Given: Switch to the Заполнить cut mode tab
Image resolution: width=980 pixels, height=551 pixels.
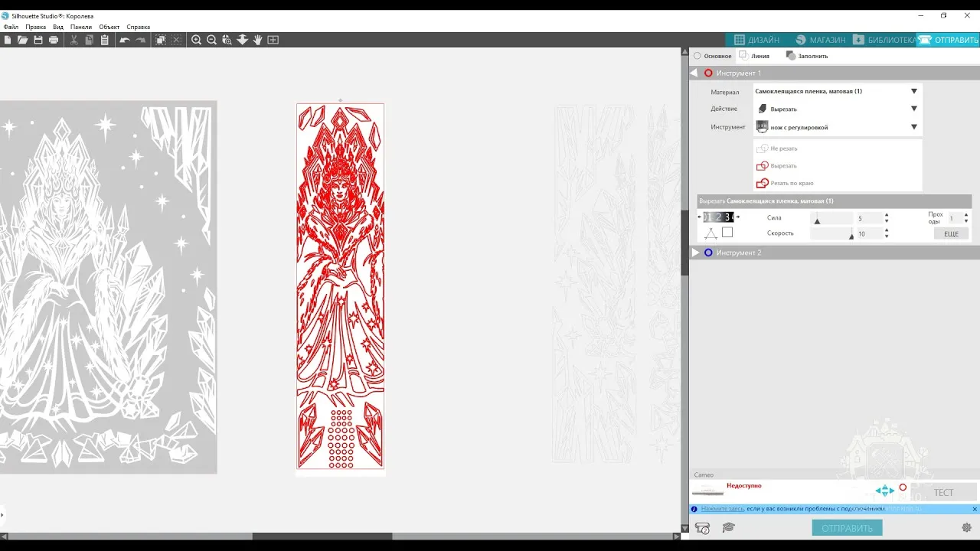Looking at the screenshot, I should point(807,56).
